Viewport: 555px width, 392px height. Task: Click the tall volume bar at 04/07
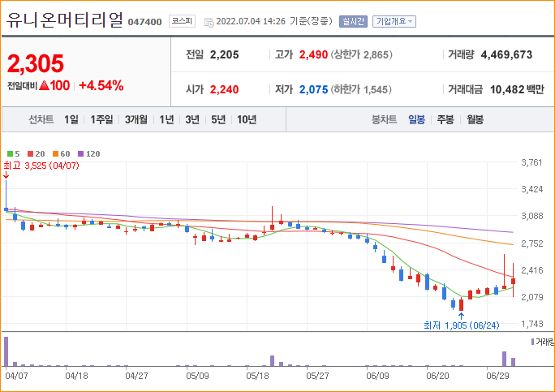pos(6,351)
